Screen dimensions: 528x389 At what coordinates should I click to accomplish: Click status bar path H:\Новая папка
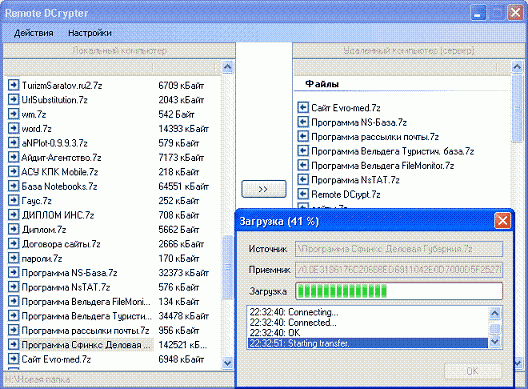pos(38,380)
